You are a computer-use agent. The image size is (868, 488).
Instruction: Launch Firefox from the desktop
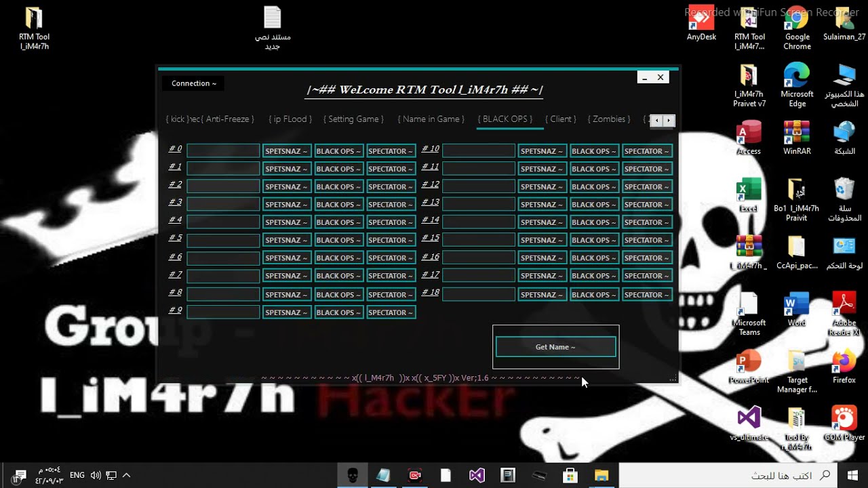pyautogui.click(x=844, y=367)
